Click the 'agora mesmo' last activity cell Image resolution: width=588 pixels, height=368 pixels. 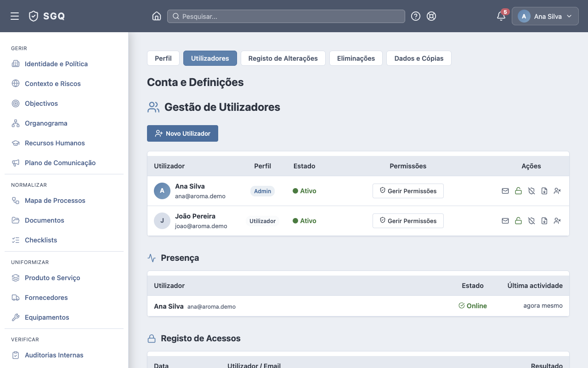tap(543, 306)
